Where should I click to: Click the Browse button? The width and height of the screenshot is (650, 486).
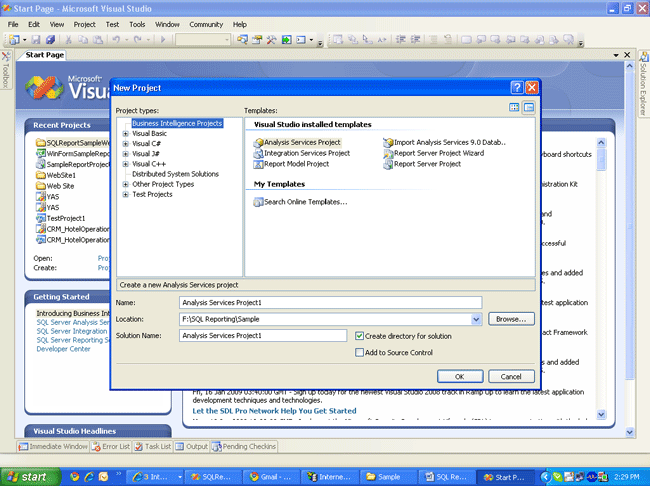[x=511, y=319]
